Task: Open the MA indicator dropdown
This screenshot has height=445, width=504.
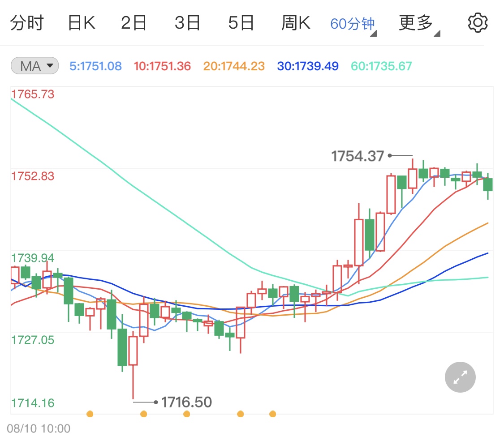Action: tap(34, 66)
